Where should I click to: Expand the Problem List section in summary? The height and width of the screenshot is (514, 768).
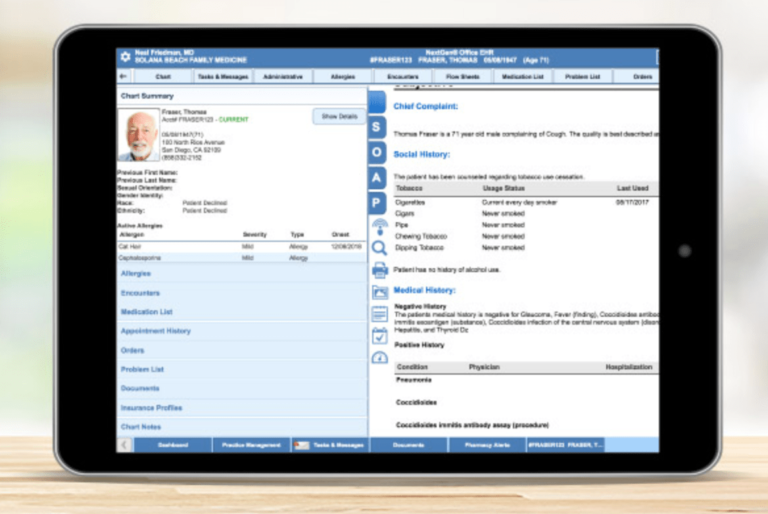click(242, 369)
